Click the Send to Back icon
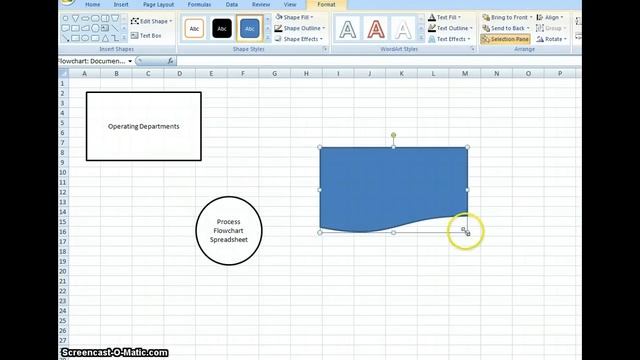The height and width of the screenshot is (360, 640). [x=486, y=28]
